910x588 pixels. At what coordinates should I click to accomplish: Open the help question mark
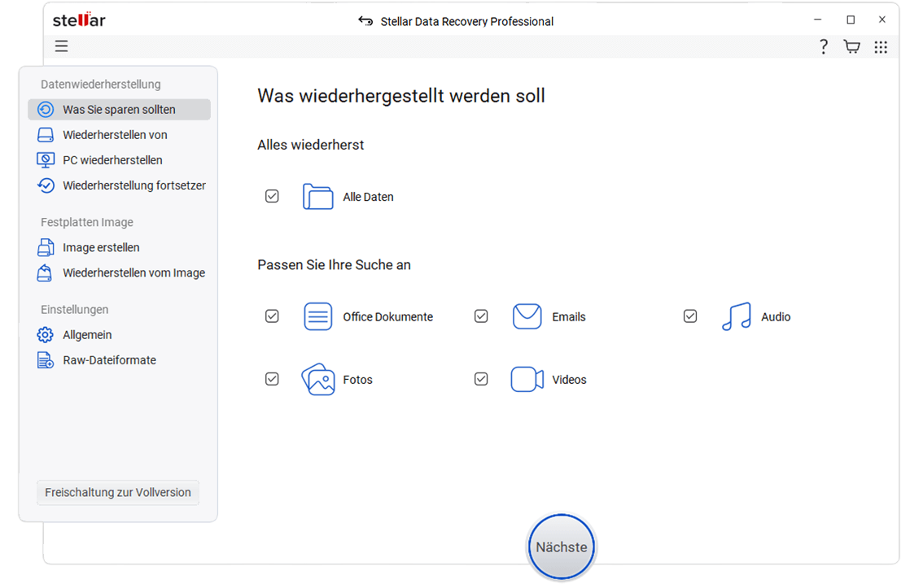coord(823,46)
